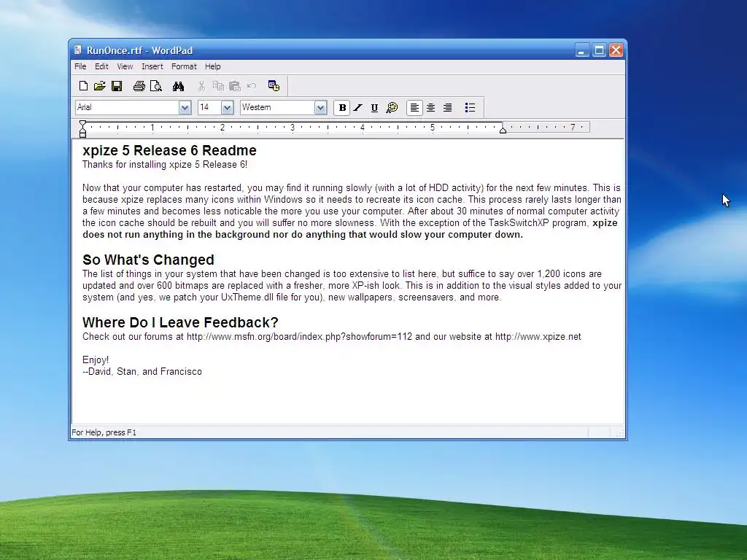
Task: Open the Insert menu
Action: point(152,66)
